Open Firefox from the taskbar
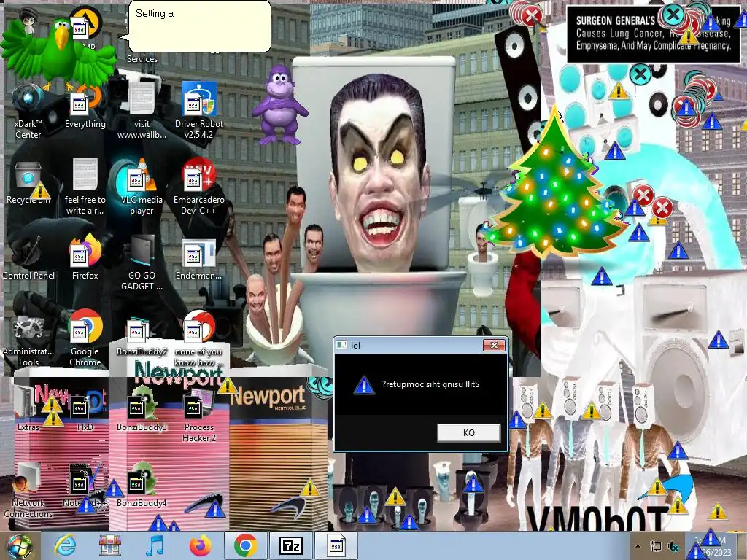The image size is (747, 560). pyautogui.click(x=200, y=545)
